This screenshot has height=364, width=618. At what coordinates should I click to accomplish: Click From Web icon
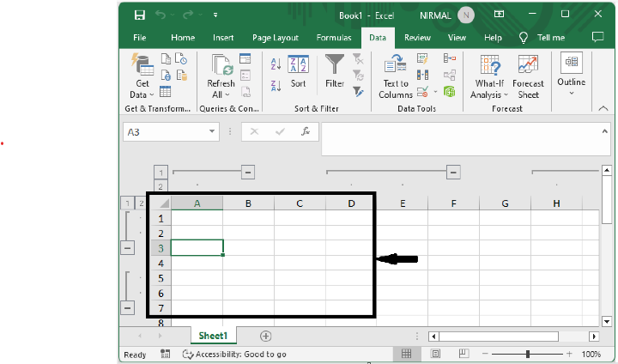166,75
